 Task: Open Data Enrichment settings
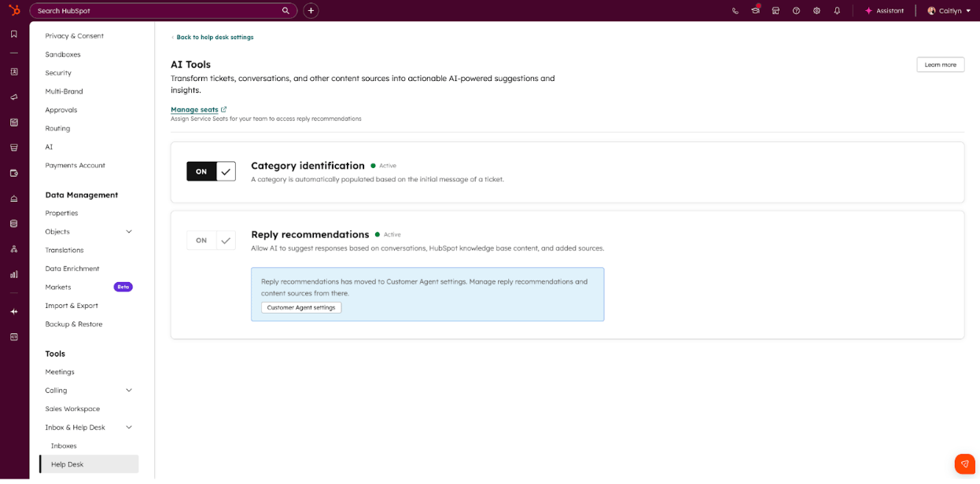(x=72, y=269)
